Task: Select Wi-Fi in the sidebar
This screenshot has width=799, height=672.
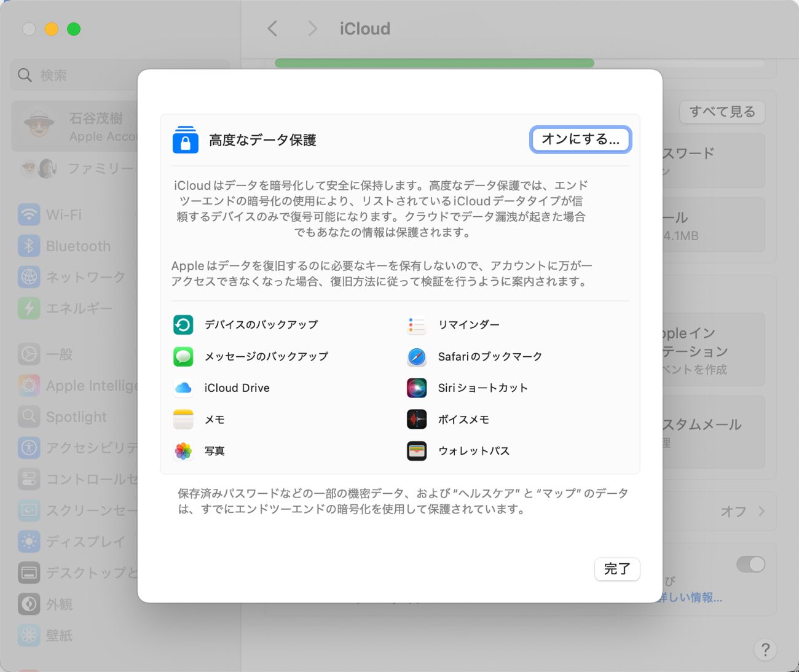Action: point(63,215)
